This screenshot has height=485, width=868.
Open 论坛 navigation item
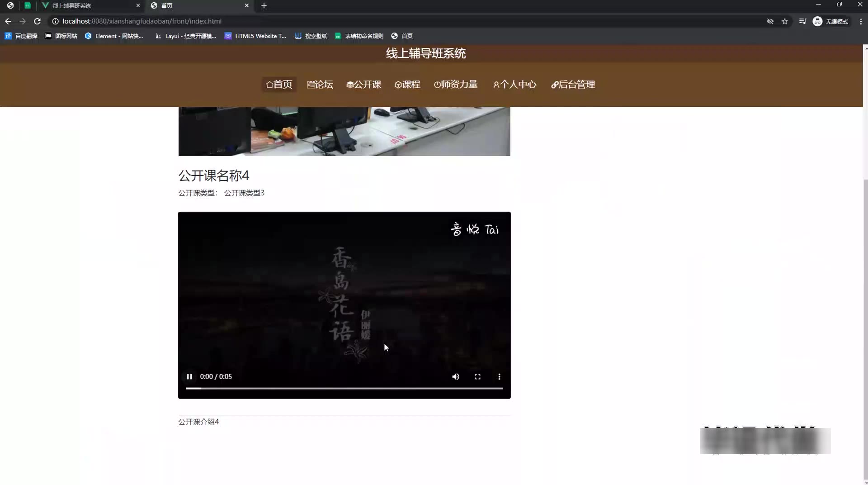click(x=320, y=85)
